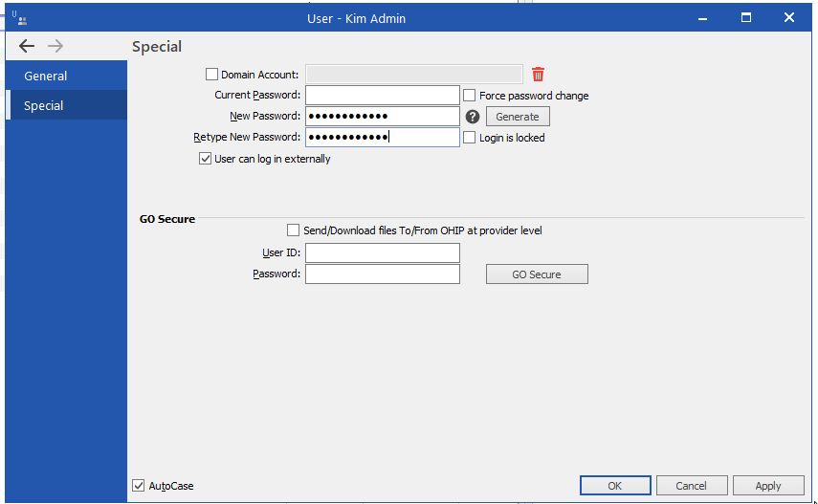Click the user icon in title bar
Viewport: 818px width, 504px height.
pyautogui.click(x=20, y=18)
